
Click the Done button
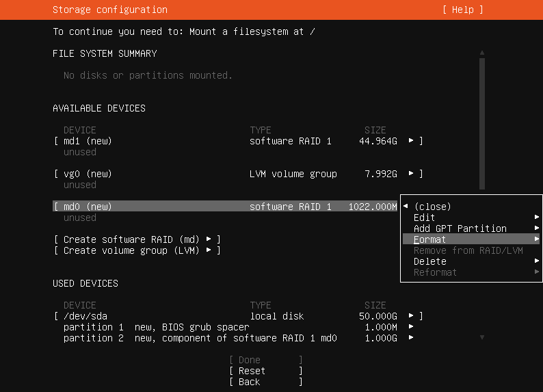pyautogui.click(x=266, y=360)
